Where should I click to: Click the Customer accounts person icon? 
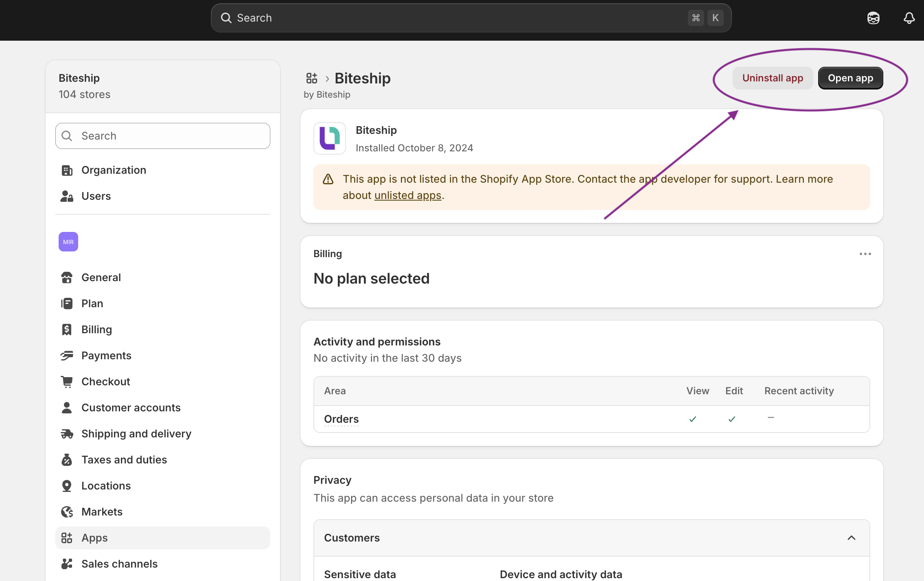point(67,408)
